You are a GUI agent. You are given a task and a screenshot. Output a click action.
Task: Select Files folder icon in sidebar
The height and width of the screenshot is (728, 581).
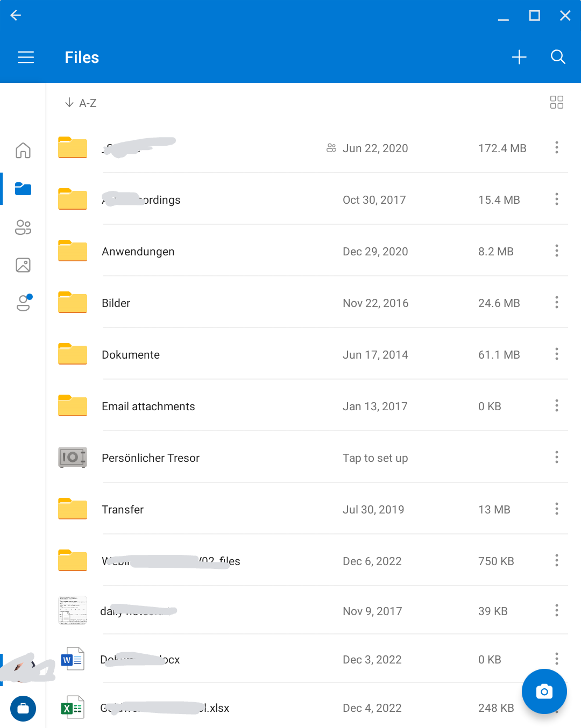pyautogui.click(x=23, y=189)
